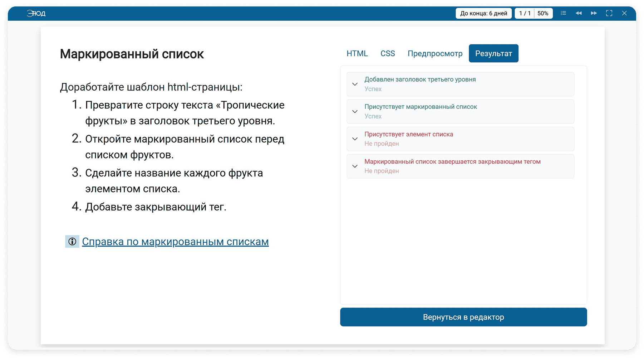
Task: Click the "До конца: 6 дней" deadline badge
Action: point(483,13)
